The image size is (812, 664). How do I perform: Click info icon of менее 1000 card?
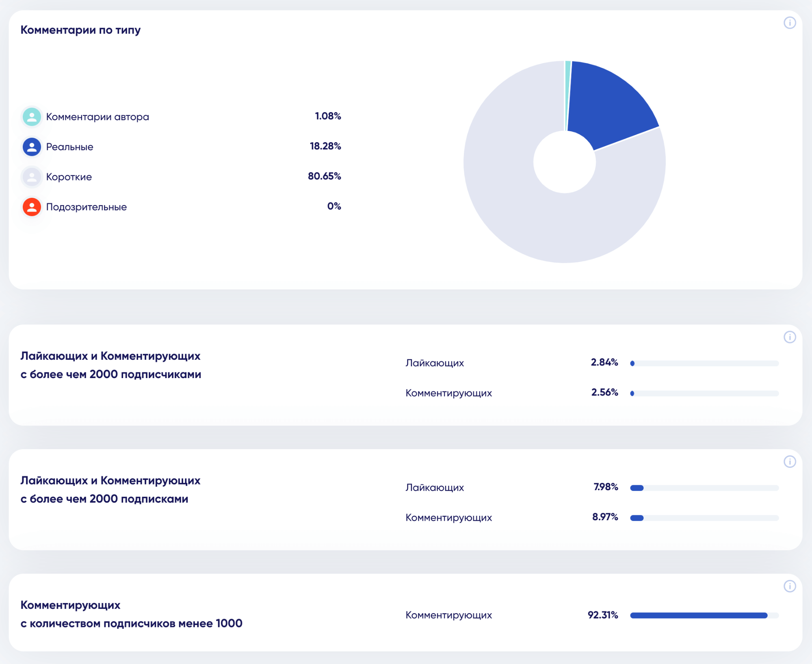pyautogui.click(x=789, y=586)
